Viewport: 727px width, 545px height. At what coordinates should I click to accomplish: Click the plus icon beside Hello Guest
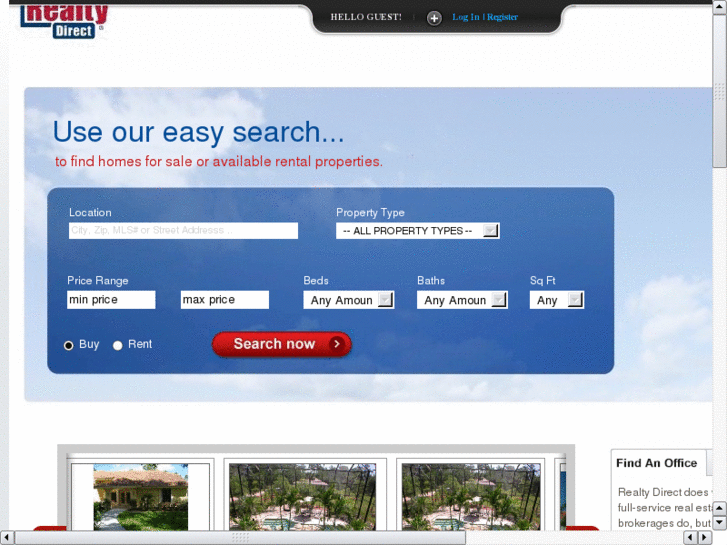click(x=434, y=18)
